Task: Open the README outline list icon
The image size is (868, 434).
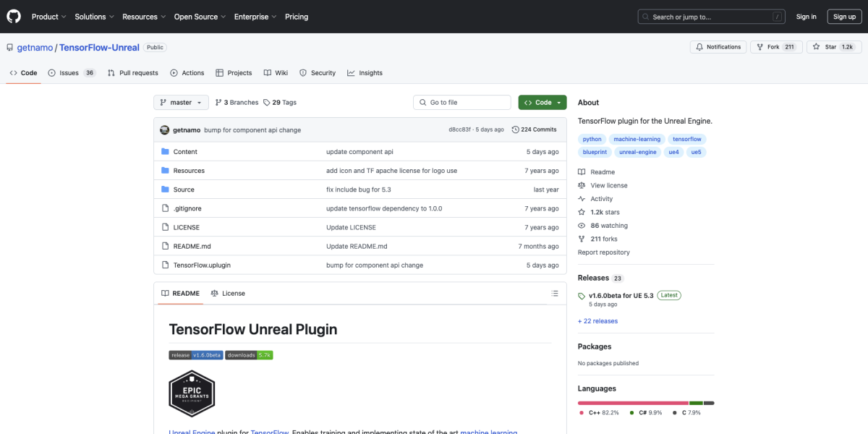Action: point(555,294)
